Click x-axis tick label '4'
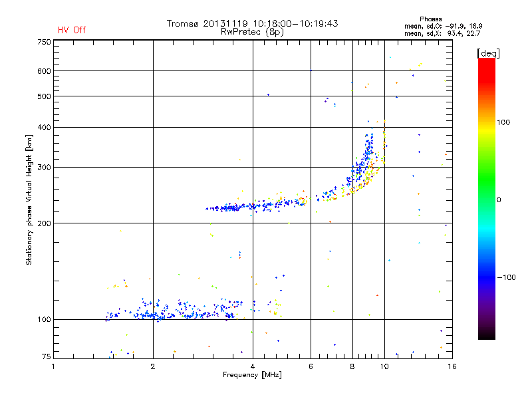532x399 pixels. point(253,366)
